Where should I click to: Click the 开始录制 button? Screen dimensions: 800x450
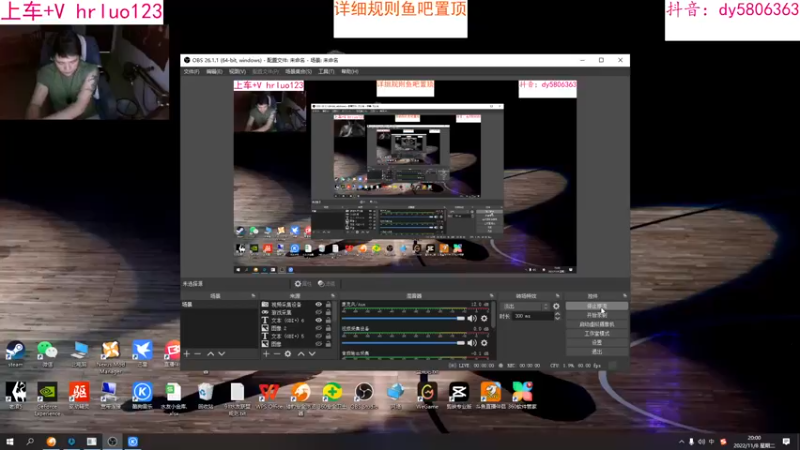tap(597, 315)
